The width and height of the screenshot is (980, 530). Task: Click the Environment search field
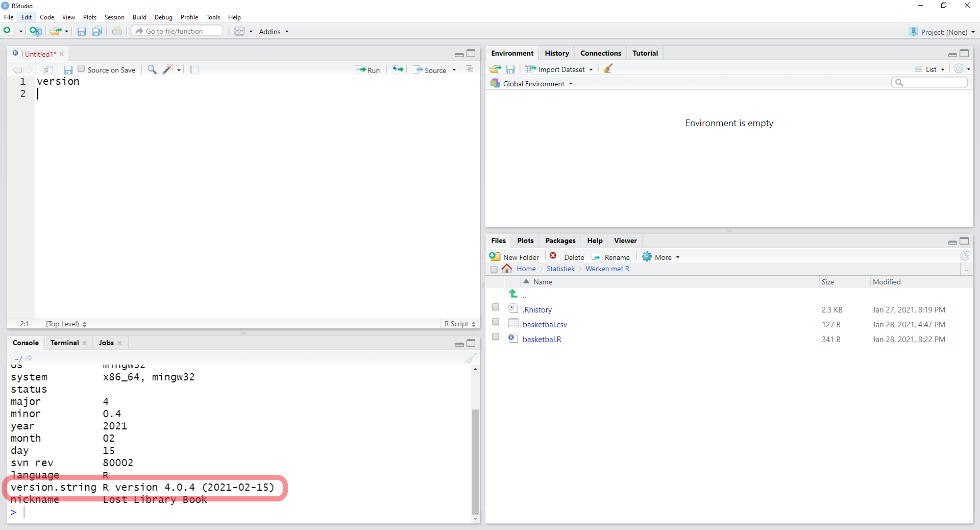pos(929,82)
